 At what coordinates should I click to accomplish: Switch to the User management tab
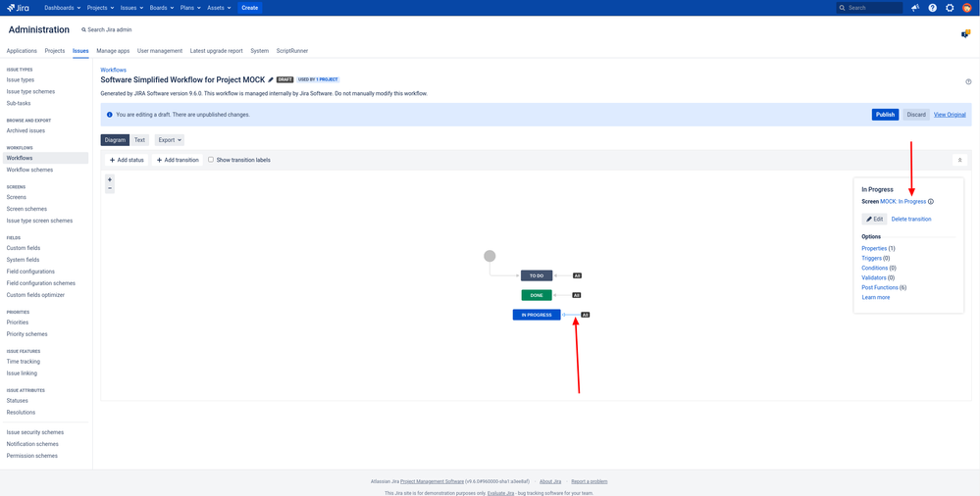click(x=160, y=51)
